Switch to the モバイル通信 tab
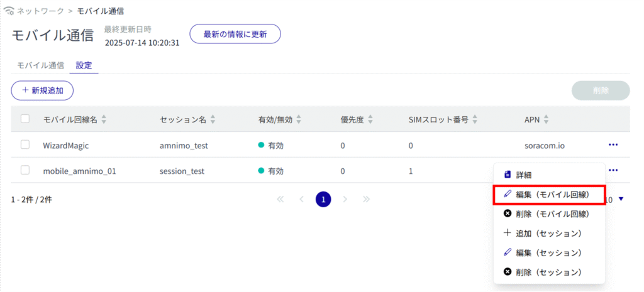 pyautogui.click(x=40, y=65)
